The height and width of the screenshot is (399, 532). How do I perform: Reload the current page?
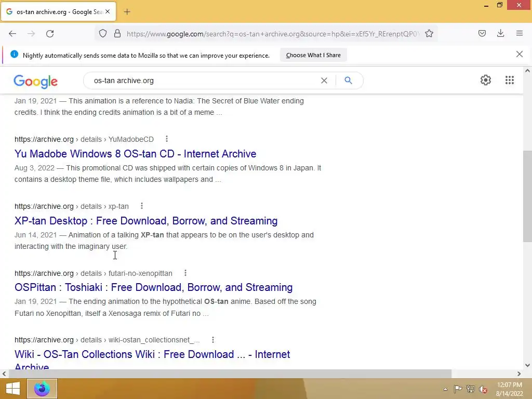[50, 34]
